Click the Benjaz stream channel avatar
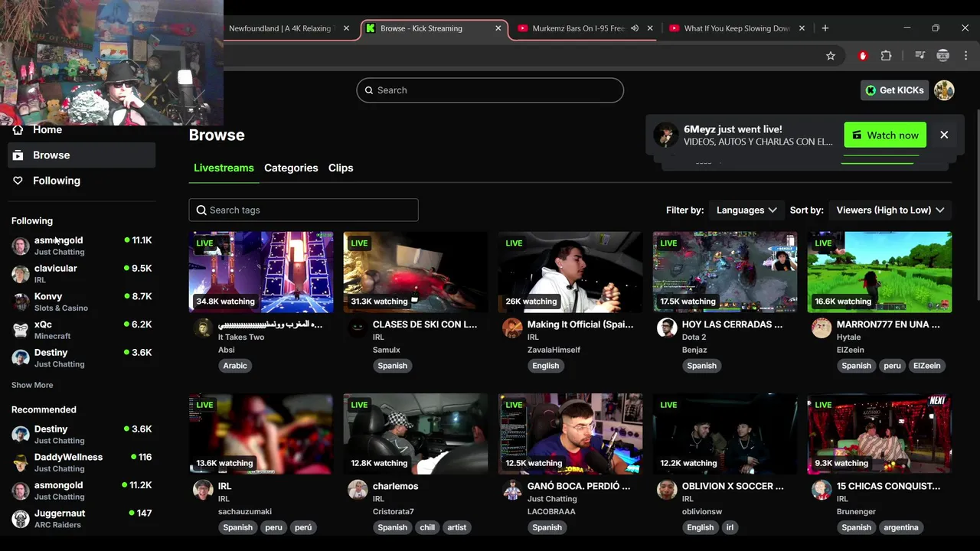Screen dimensions: 980x551 pyautogui.click(x=667, y=329)
